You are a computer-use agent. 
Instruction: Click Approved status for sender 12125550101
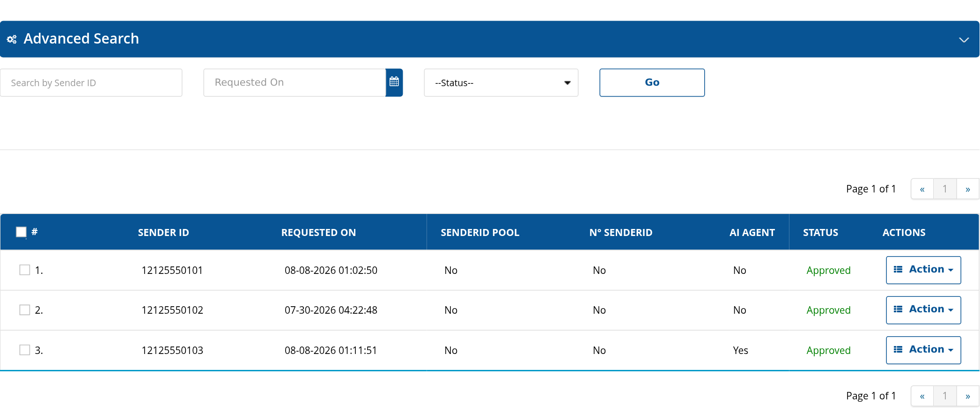pos(828,271)
